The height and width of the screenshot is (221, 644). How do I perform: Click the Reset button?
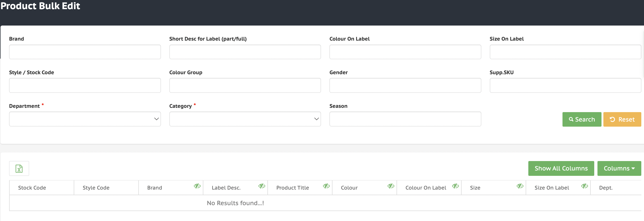pos(622,119)
